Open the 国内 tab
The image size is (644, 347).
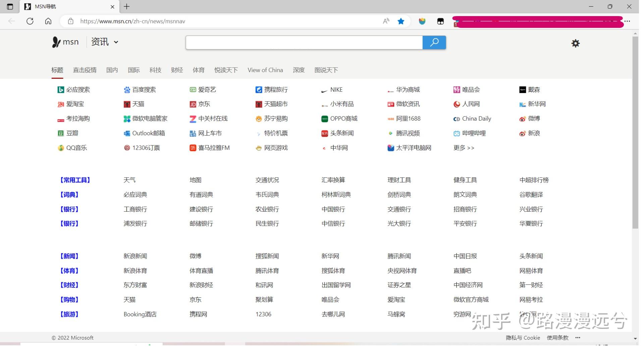tap(113, 70)
